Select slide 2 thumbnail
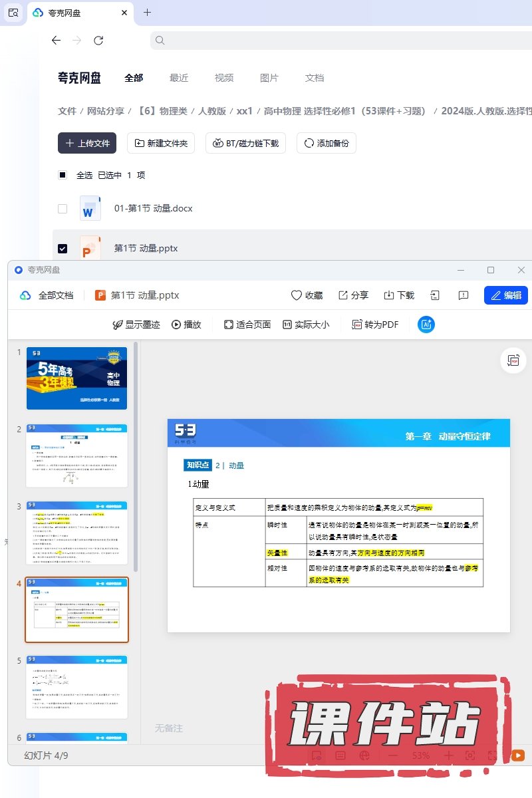Viewport: 532px width, 798px height. [x=76, y=456]
